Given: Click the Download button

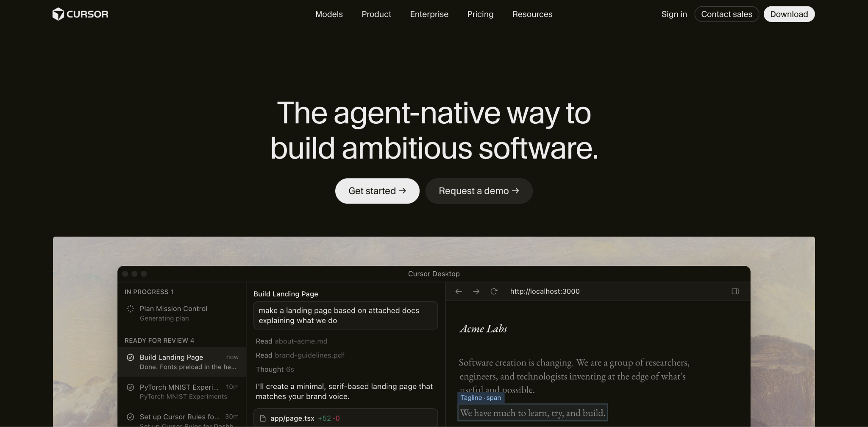Looking at the screenshot, I should coord(789,14).
